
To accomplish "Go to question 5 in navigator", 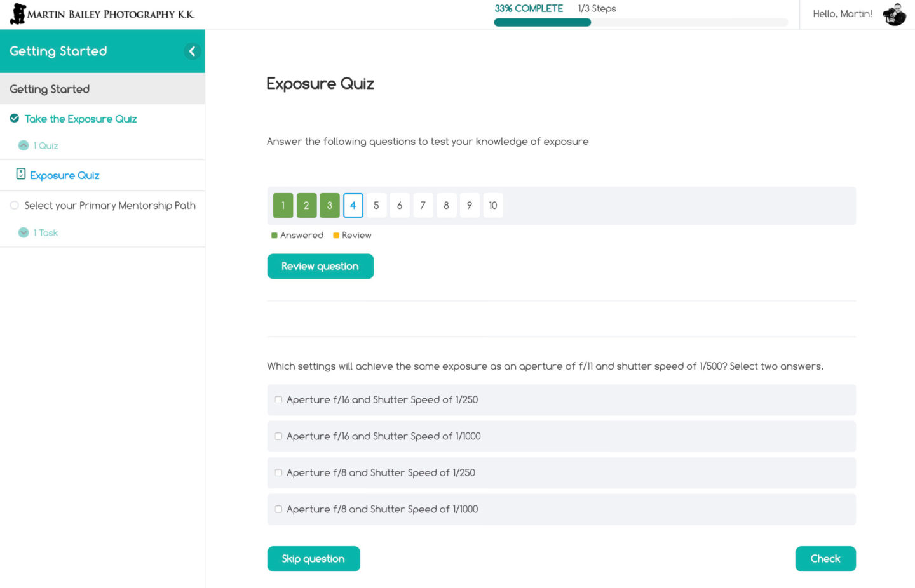I will (376, 206).
